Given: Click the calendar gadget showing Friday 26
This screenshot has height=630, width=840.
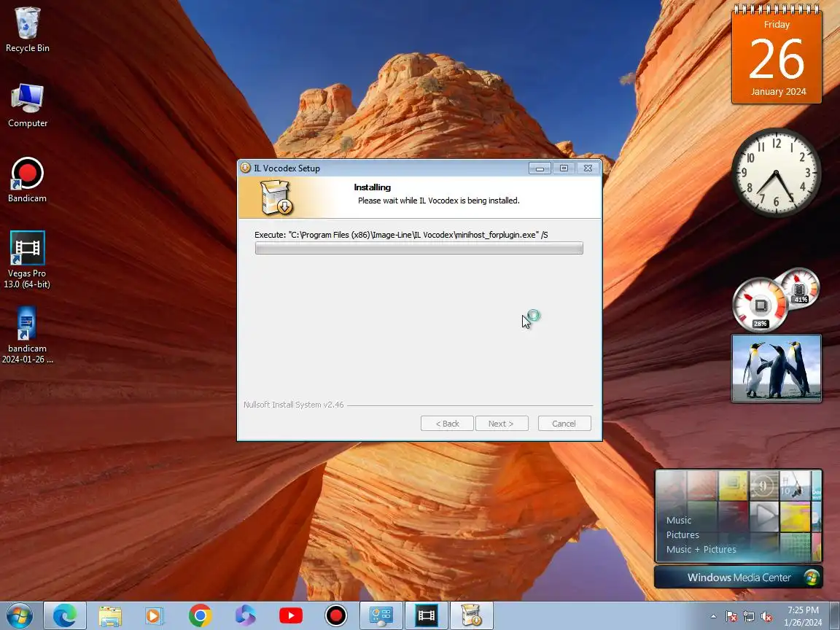Looking at the screenshot, I should (x=777, y=55).
